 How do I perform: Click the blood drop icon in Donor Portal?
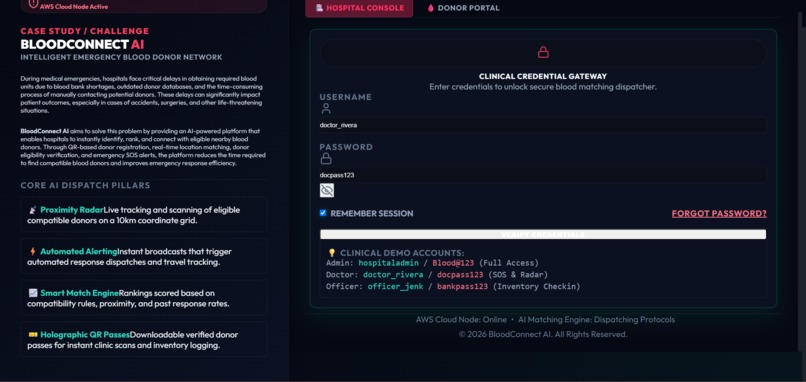(430, 8)
